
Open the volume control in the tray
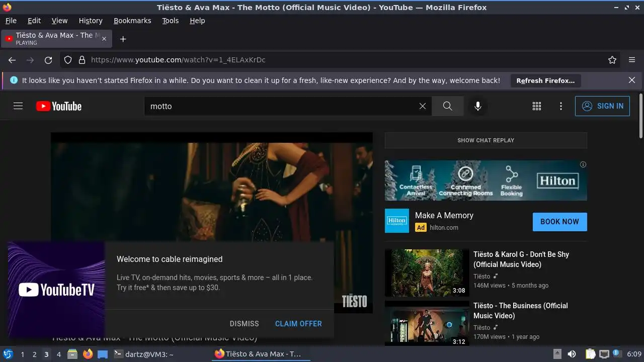pyautogui.click(x=572, y=354)
